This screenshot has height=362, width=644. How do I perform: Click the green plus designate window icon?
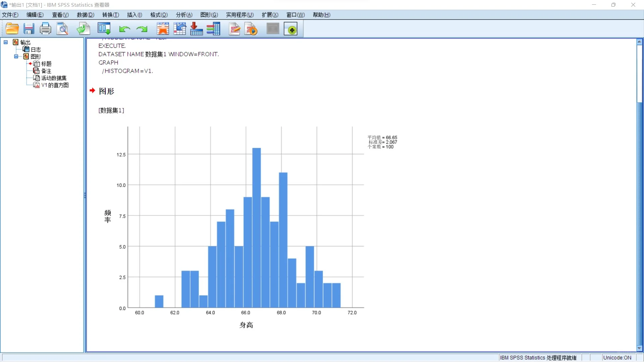[x=291, y=29]
